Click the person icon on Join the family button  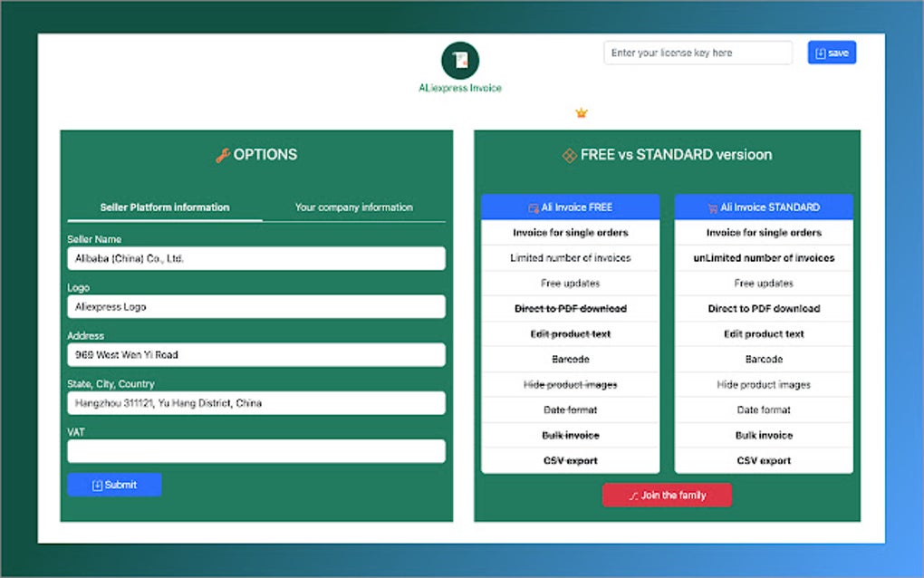tap(634, 495)
